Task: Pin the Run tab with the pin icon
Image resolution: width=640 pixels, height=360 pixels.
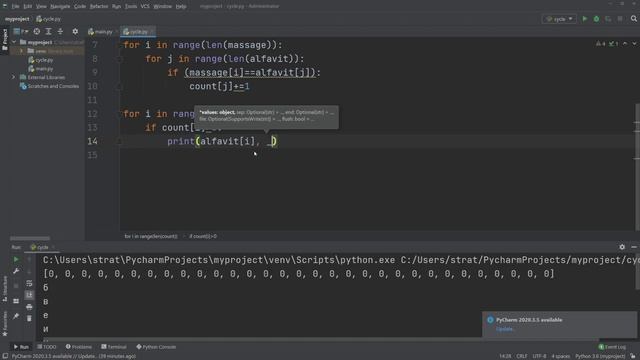Action: (16, 316)
